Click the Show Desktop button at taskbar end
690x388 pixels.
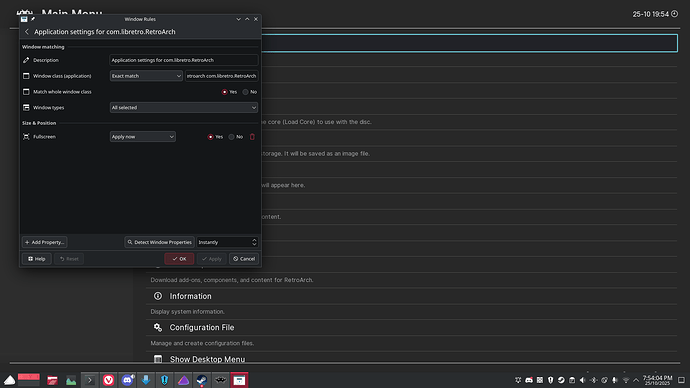pyautogui.click(x=681, y=380)
